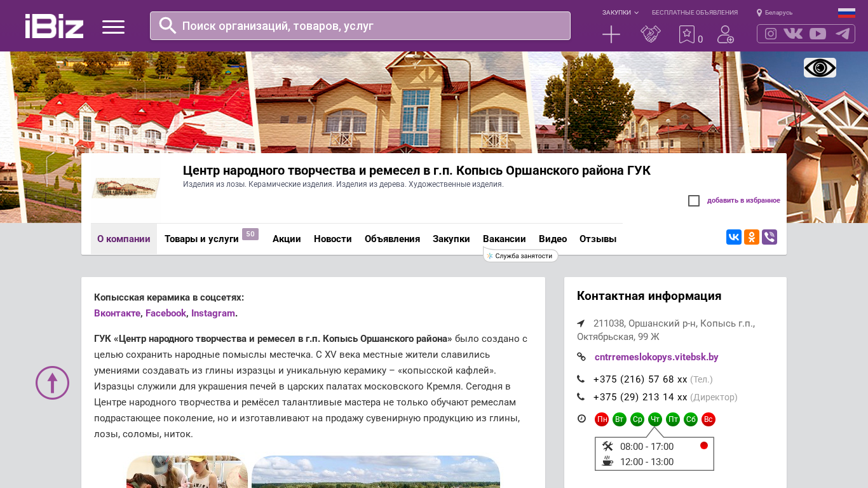Share page via Viber icon
Image resolution: width=868 pixels, height=488 pixels.
click(x=770, y=237)
